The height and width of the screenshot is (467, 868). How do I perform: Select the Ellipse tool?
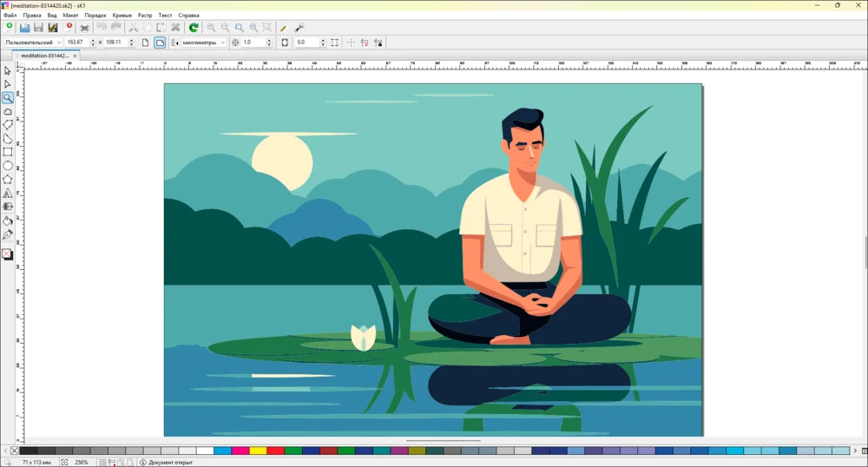click(x=7, y=166)
